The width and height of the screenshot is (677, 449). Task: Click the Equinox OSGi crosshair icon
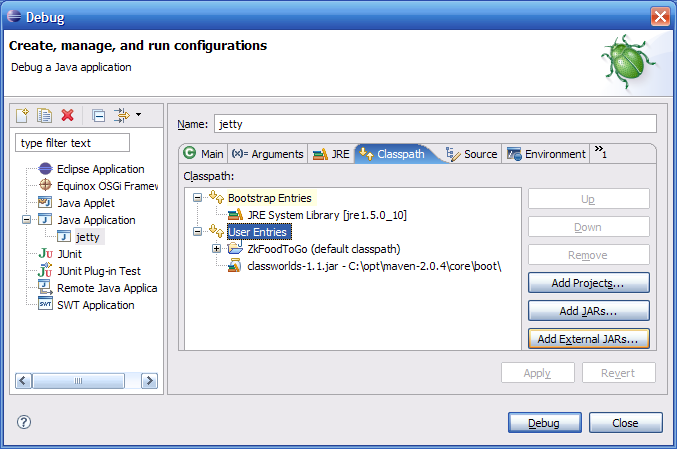(45, 185)
